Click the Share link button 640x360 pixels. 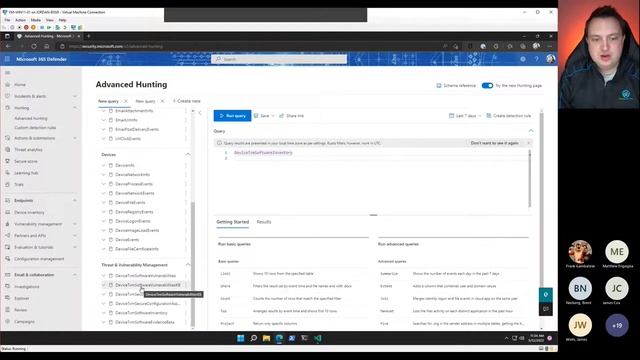pyautogui.click(x=291, y=116)
